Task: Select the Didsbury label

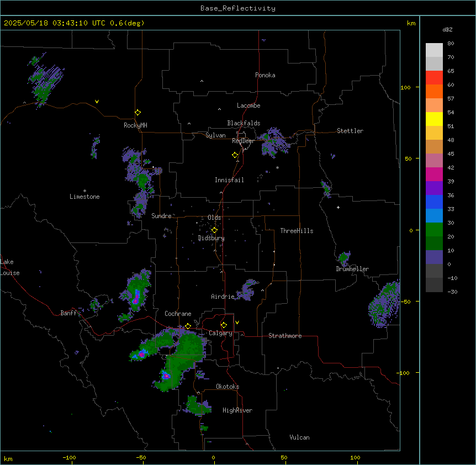Action: pyautogui.click(x=211, y=238)
